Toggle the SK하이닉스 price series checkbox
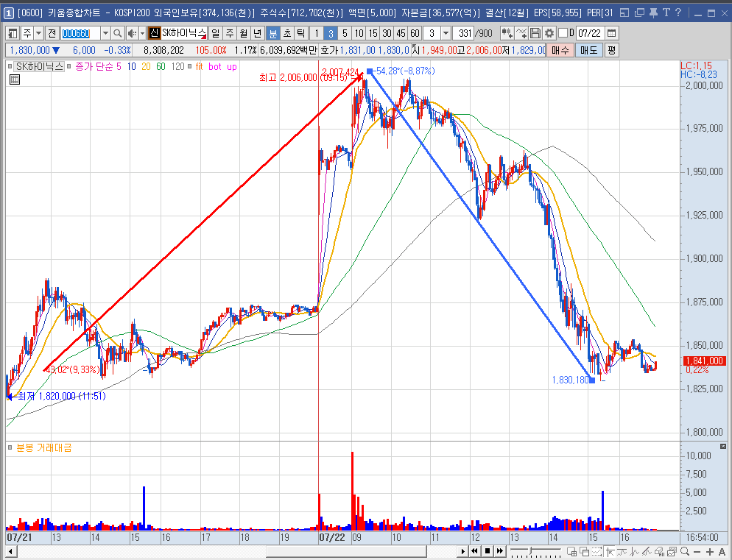Viewport: 732px width, 560px height. [10, 67]
